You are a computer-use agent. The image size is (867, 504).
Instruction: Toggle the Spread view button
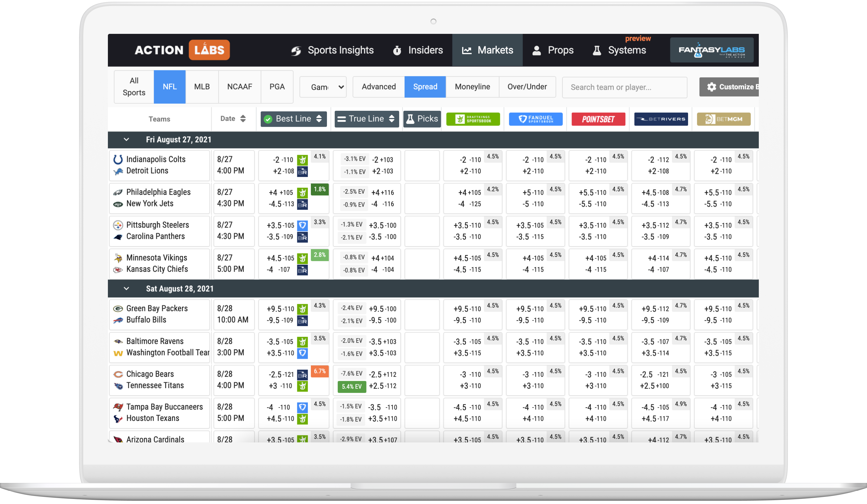point(426,86)
